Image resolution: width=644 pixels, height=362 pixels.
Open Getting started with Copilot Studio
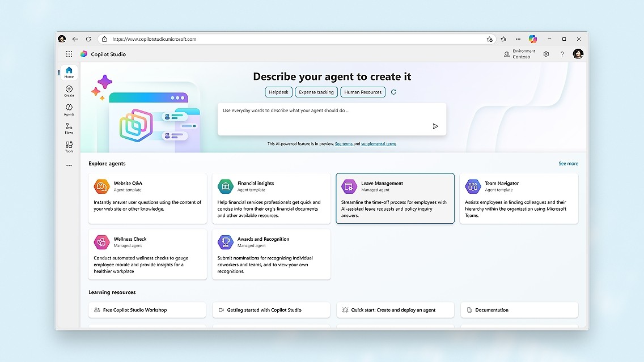[271, 310]
